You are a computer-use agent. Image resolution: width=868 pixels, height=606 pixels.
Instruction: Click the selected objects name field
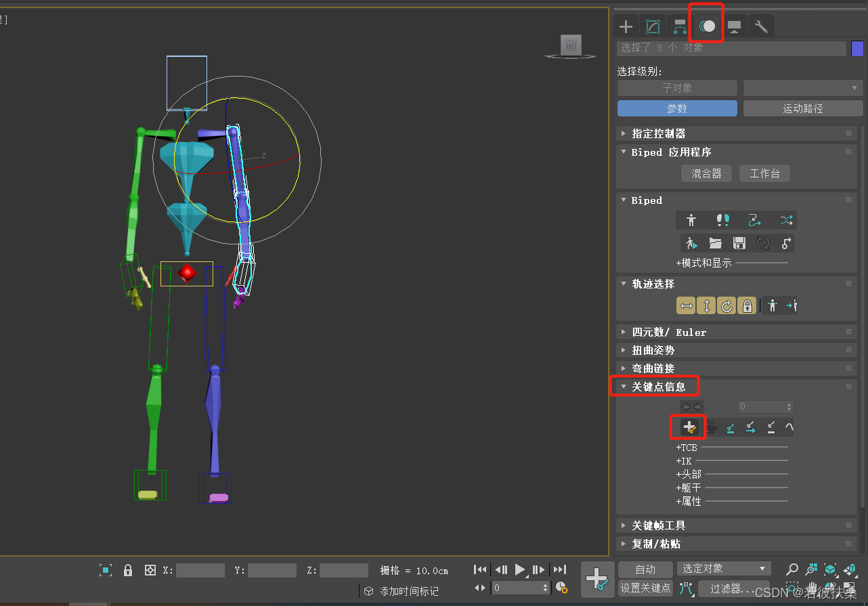point(731,49)
